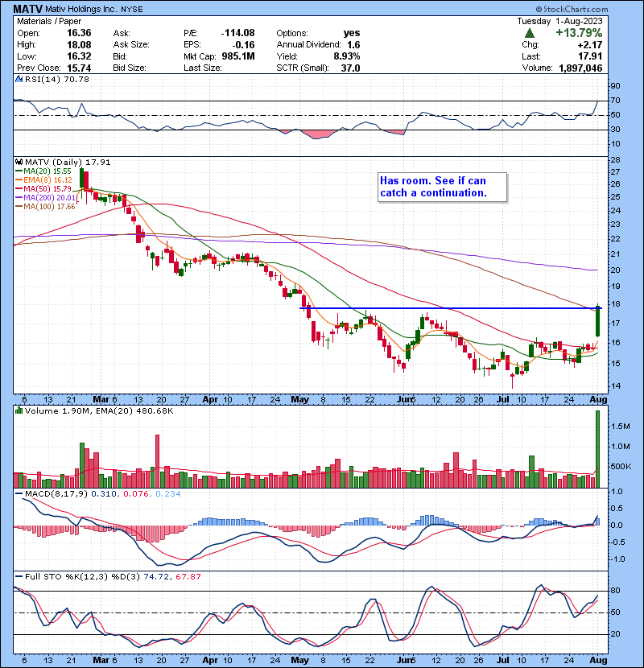Click the MA(200) 20.01 legend entry
644x668 pixels.
(x=46, y=198)
